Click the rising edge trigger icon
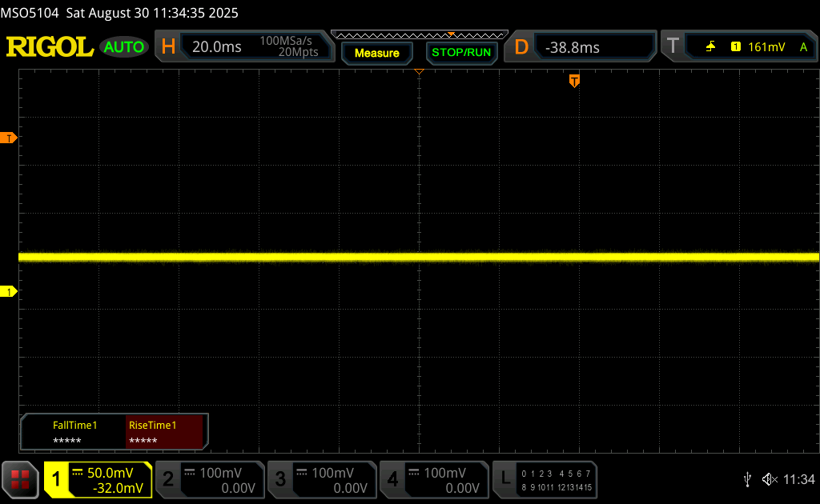This screenshot has width=820, height=504. pyautogui.click(x=710, y=47)
